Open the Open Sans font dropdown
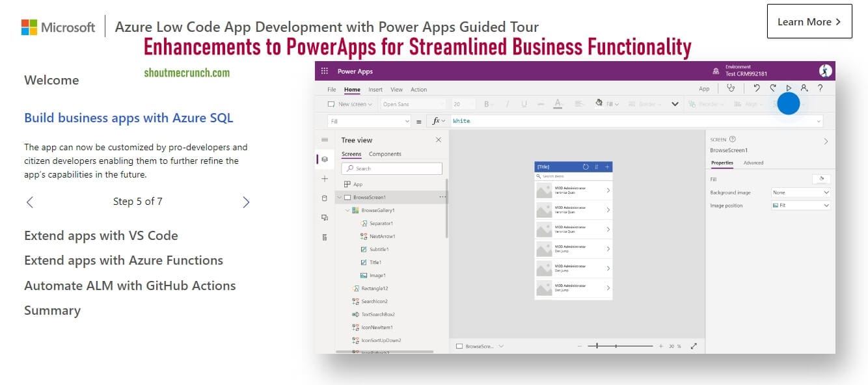 [413, 104]
